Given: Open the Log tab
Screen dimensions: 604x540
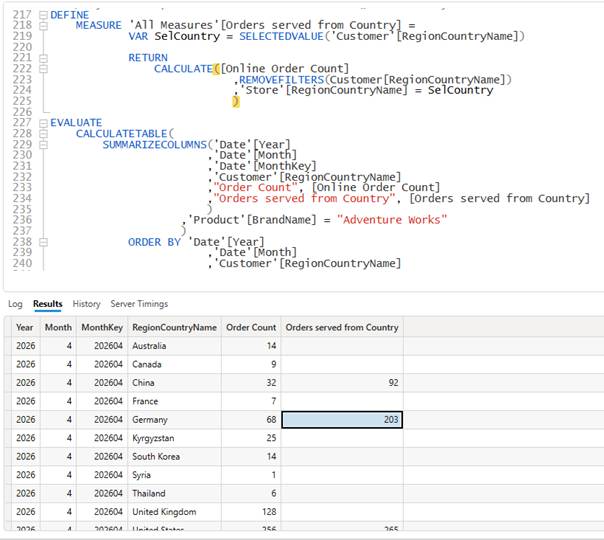Looking at the screenshot, I should click(x=15, y=304).
